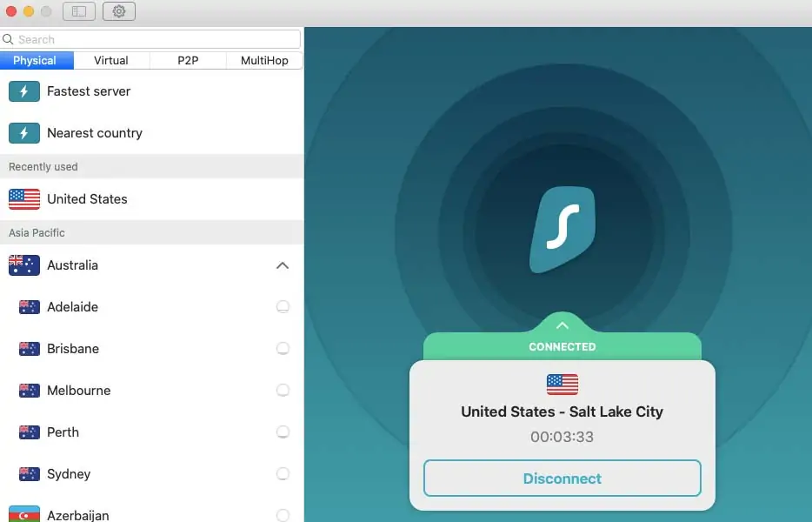Open the MultiHop tab
This screenshot has height=522, width=812.
pos(264,60)
